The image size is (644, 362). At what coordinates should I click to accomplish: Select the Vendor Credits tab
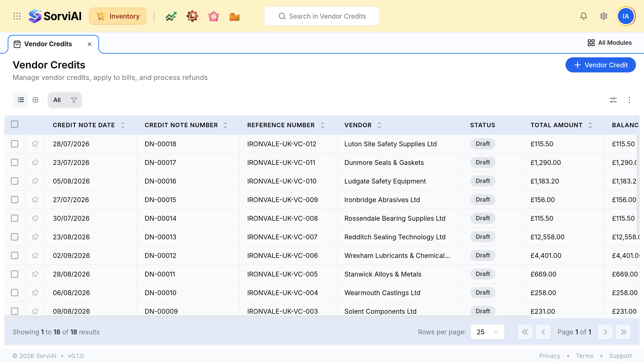click(48, 44)
